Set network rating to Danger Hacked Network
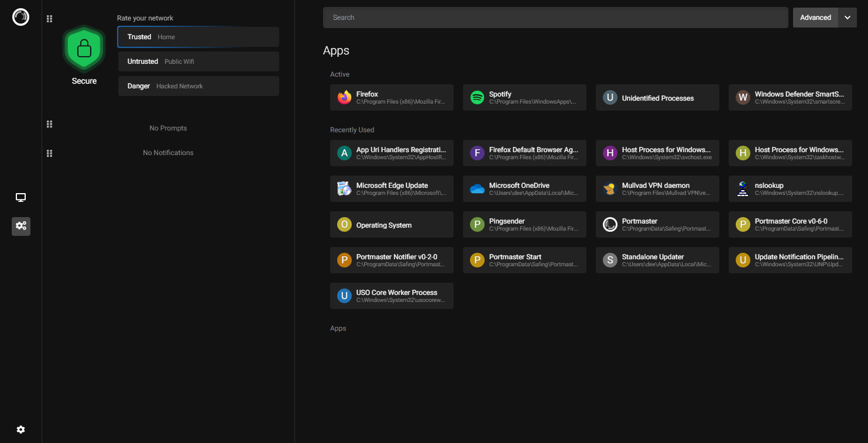Image resolution: width=868 pixels, height=443 pixels. [198, 86]
